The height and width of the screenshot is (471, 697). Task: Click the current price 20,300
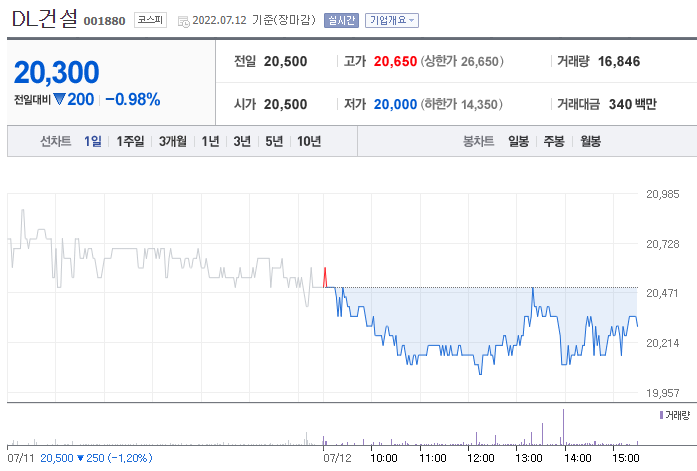(56, 72)
